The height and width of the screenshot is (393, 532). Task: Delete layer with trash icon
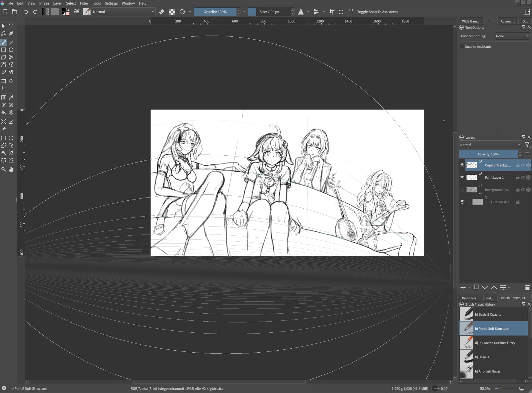[x=527, y=287]
